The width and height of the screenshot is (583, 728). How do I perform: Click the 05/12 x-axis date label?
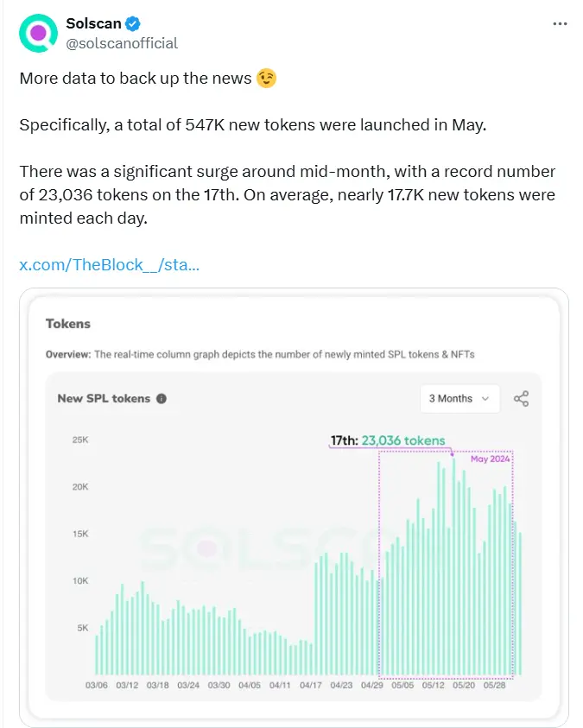[433, 685]
